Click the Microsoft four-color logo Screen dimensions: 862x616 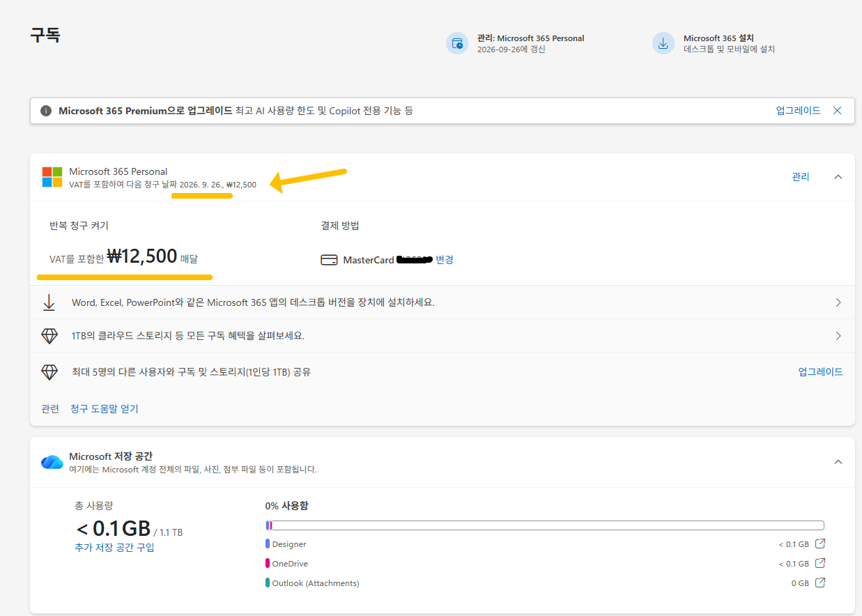coord(52,177)
